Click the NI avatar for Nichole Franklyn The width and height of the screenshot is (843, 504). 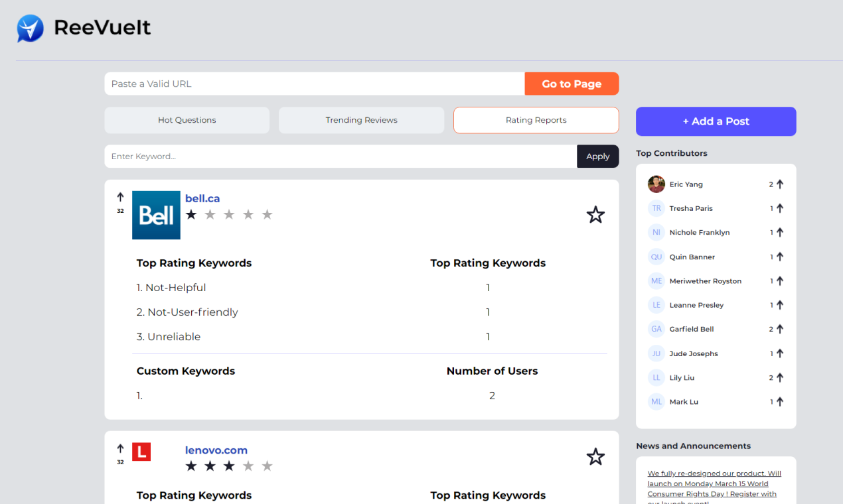(656, 233)
